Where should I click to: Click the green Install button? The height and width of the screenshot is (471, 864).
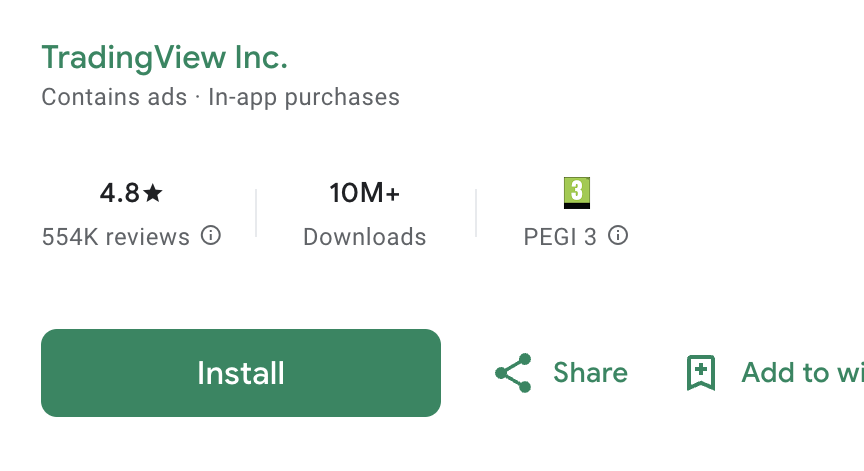point(240,373)
